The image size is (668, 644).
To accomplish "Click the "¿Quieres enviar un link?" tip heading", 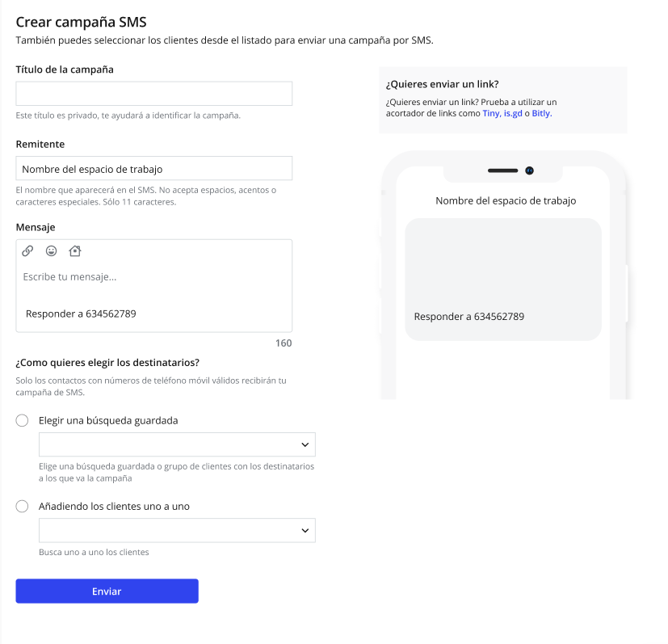I will click(x=442, y=84).
